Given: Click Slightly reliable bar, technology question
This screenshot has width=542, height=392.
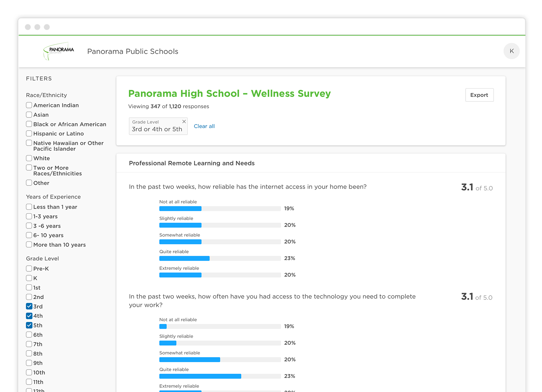Looking at the screenshot, I should click(220, 343).
